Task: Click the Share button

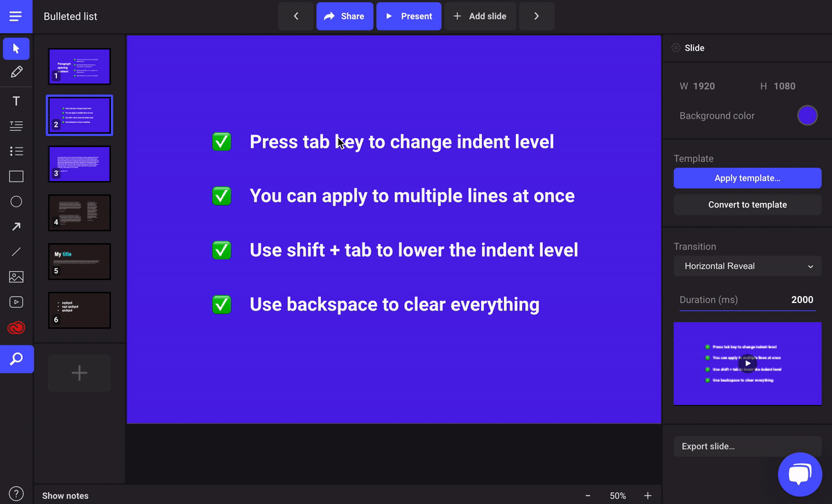Action: click(x=345, y=16)
